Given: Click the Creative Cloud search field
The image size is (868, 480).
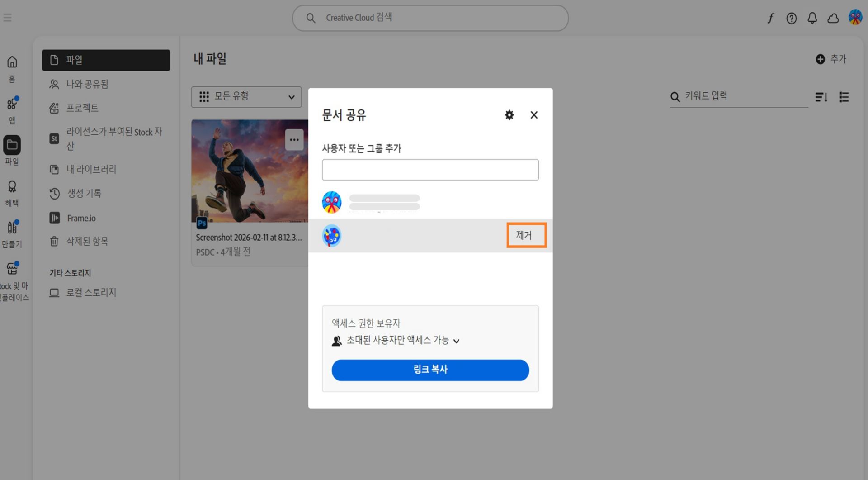Looking at the screenshot, I should (x=430, y=18).
